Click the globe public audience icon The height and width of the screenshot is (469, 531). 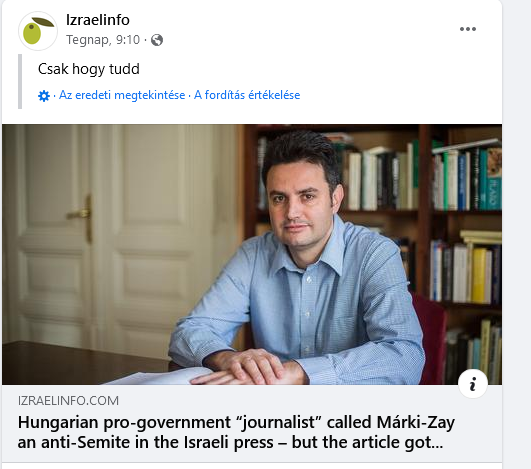157,40
